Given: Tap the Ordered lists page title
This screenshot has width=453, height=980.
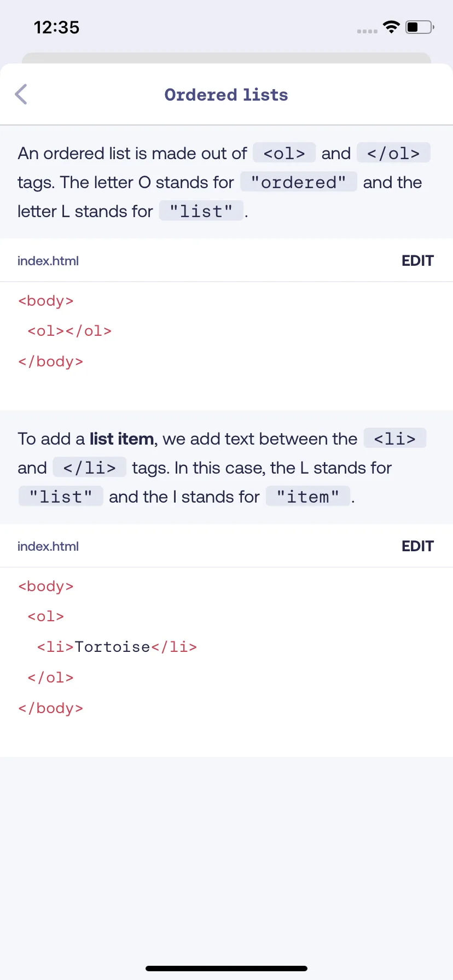Looking at the screenshot, I should [226, 95].
